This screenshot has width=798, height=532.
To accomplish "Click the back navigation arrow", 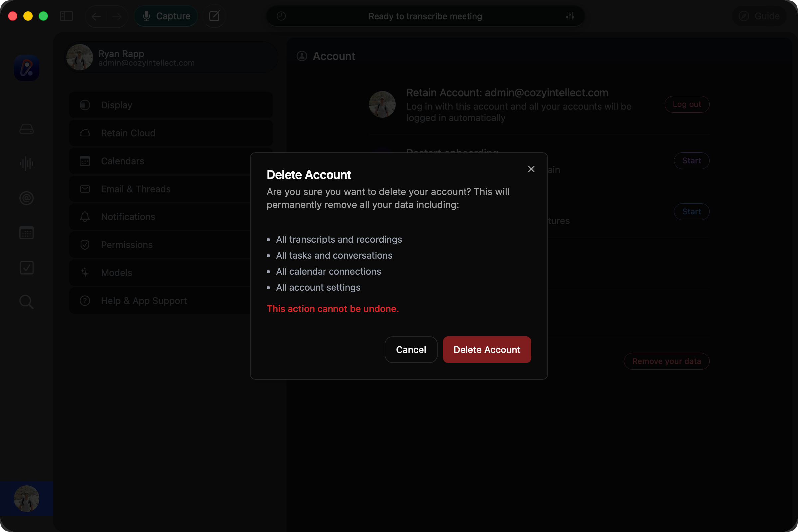I will coord(96,16).
